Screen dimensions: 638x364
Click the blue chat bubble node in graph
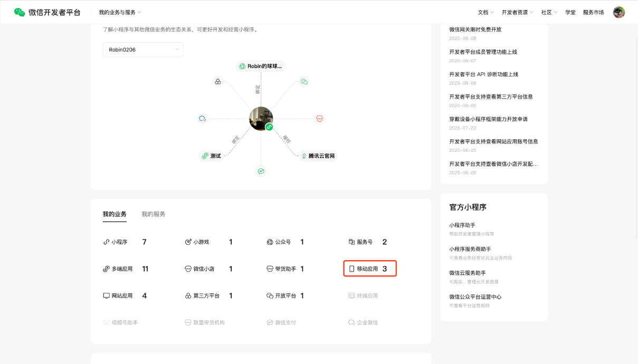tap(202, 119)
